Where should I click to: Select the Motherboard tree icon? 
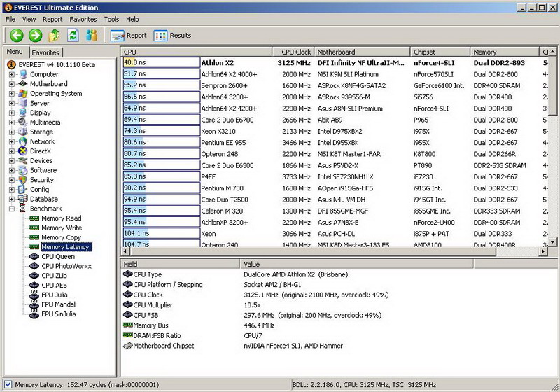[23, 83]
